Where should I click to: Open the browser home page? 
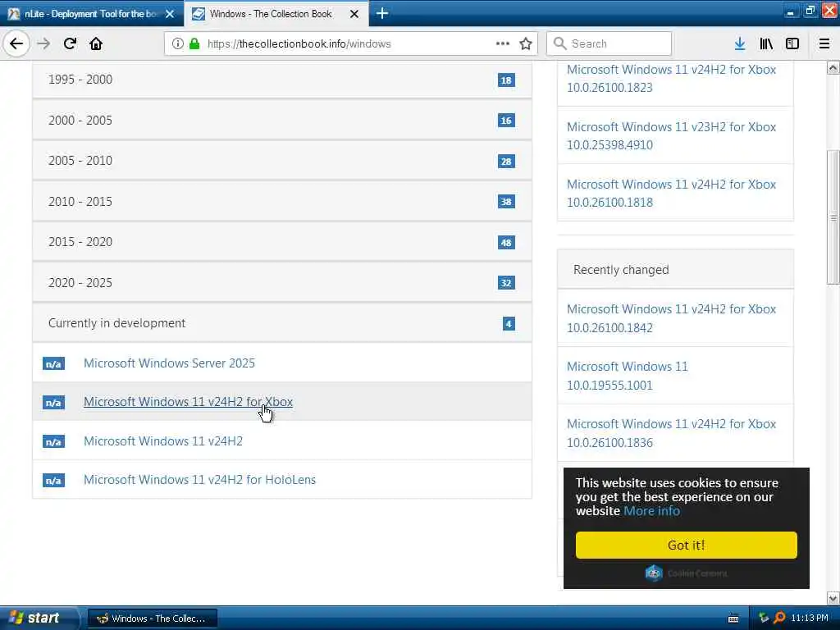click(96, 43)
